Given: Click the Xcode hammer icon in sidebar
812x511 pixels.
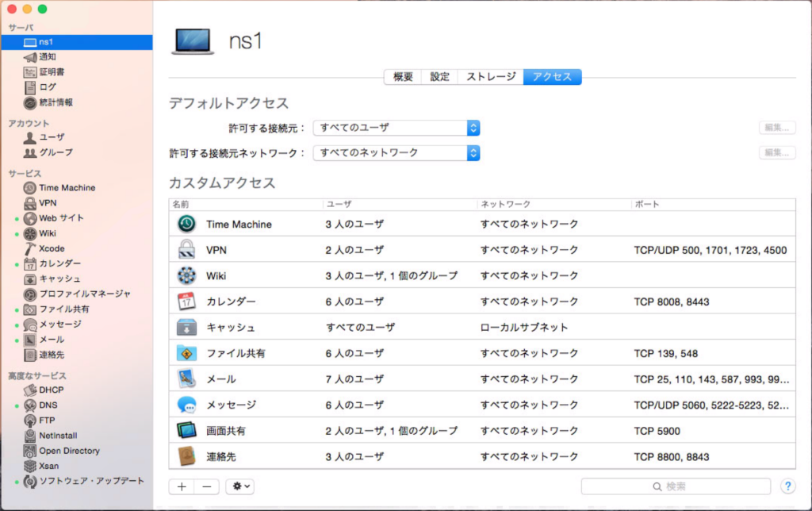Looking at the screenshot, I should pos(30,249).
